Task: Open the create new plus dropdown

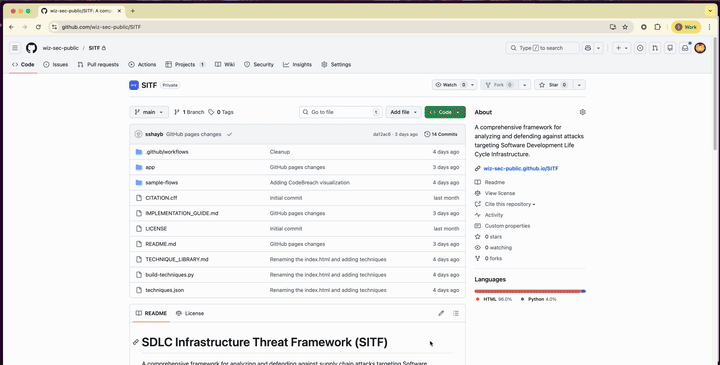Action: (621, 48)
